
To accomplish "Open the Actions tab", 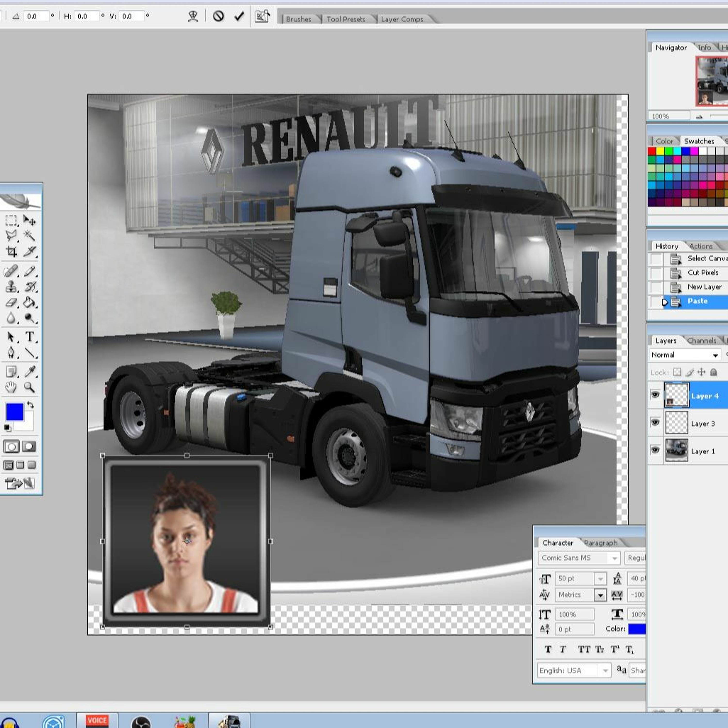I will [x=701, y=247].
